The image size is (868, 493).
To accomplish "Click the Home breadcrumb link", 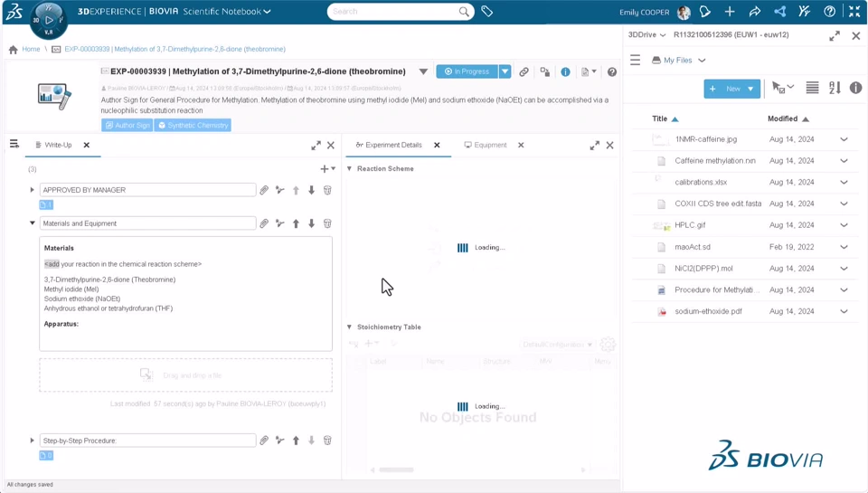I will click(31, 49).
